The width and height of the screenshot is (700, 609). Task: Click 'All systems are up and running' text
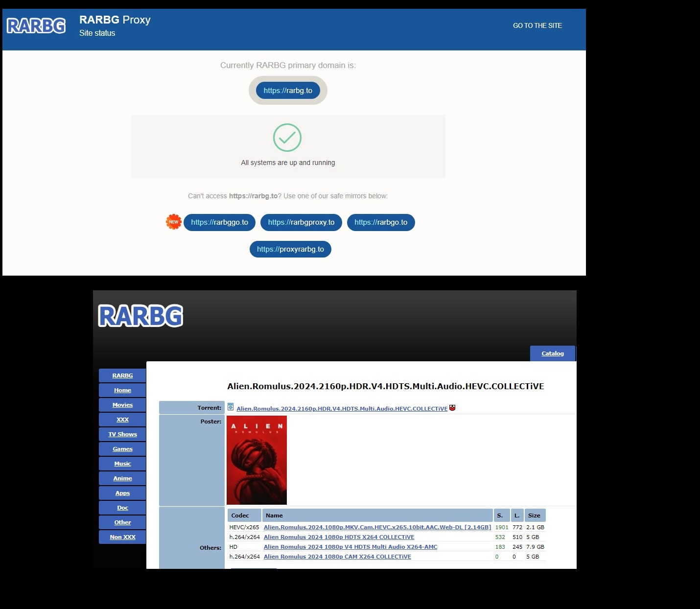(288, 163)
